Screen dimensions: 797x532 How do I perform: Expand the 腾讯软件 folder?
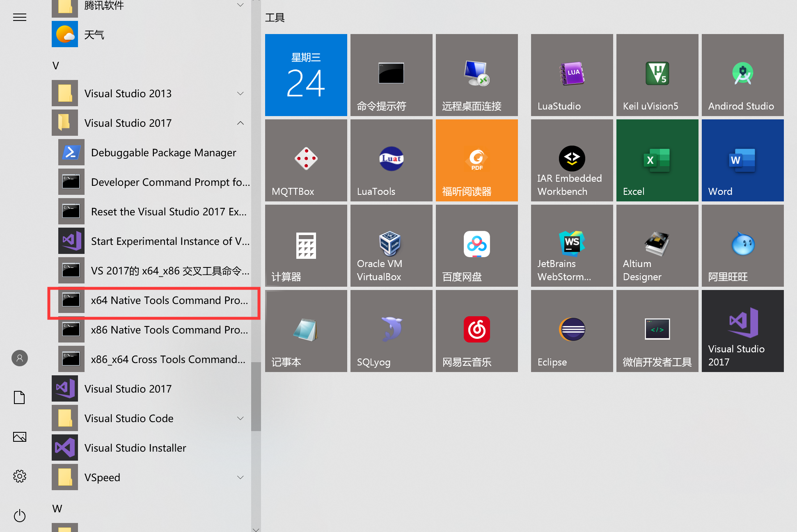click(151, 7)
